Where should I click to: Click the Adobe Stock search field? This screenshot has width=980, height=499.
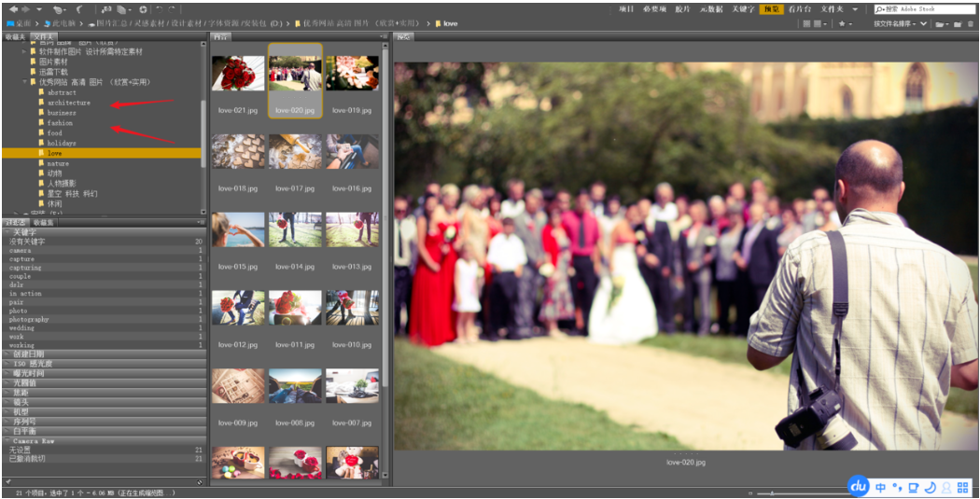pos(925,9)
